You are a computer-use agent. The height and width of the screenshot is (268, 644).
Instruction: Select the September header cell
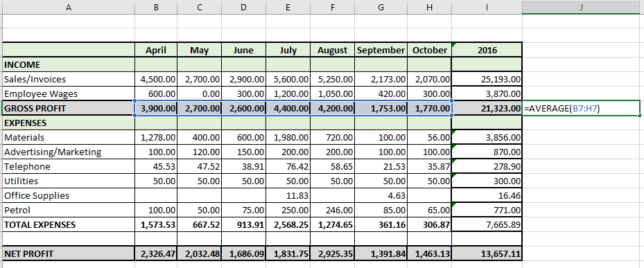(x=381, y=50)
